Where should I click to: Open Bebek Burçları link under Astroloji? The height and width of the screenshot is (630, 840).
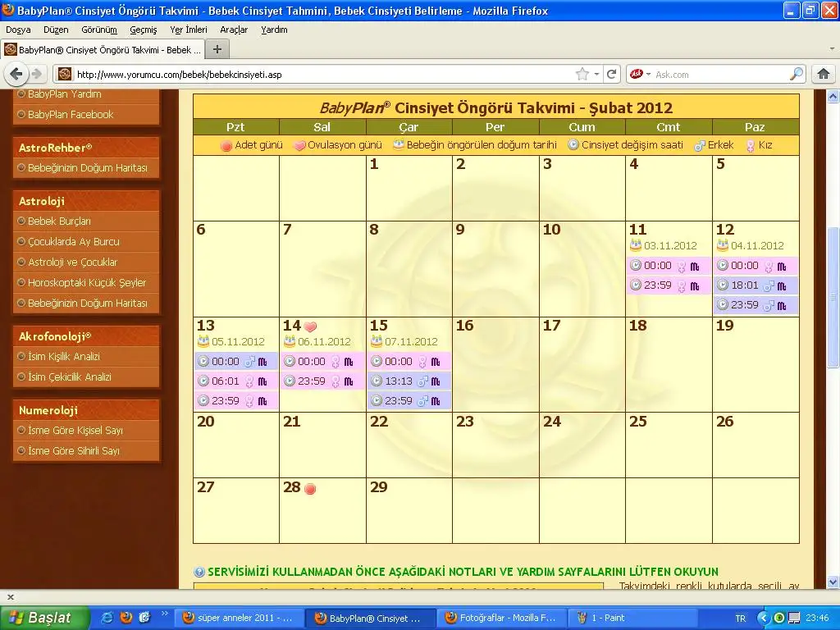tap(59, 221)
